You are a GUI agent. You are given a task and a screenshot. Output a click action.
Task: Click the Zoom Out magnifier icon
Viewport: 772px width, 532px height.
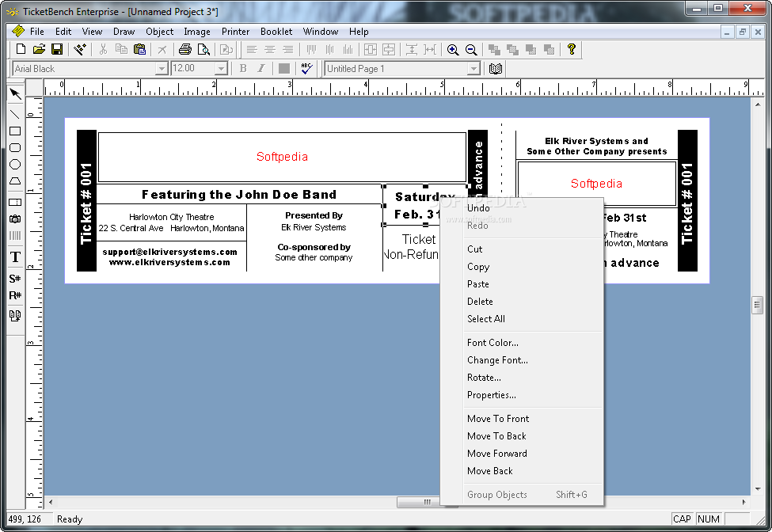[x=471, y=50]
